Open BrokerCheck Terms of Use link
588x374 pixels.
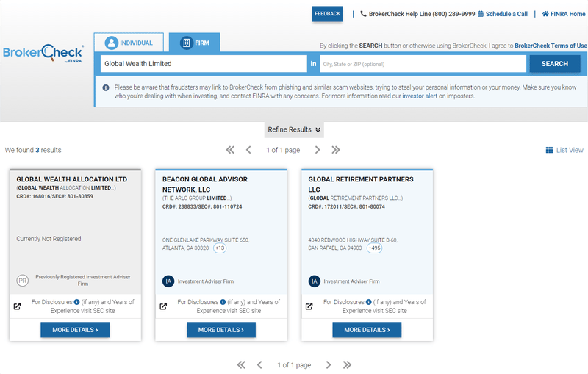pos(551,46)
